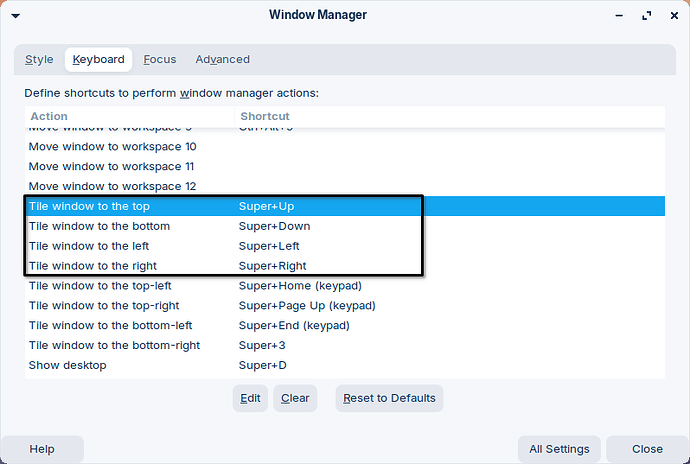Open the Help button
Screen dimensions: 690x464
coord(42,449)
